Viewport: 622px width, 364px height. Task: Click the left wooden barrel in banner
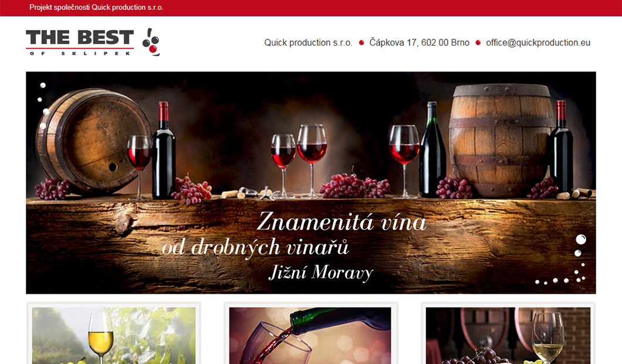click(92, 141)
